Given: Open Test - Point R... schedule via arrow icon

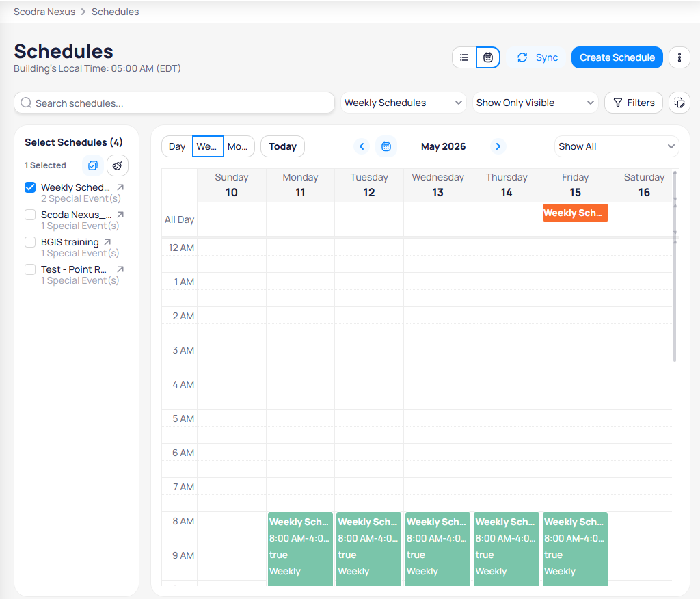Looking at the screenshot, I should point(120,269).
